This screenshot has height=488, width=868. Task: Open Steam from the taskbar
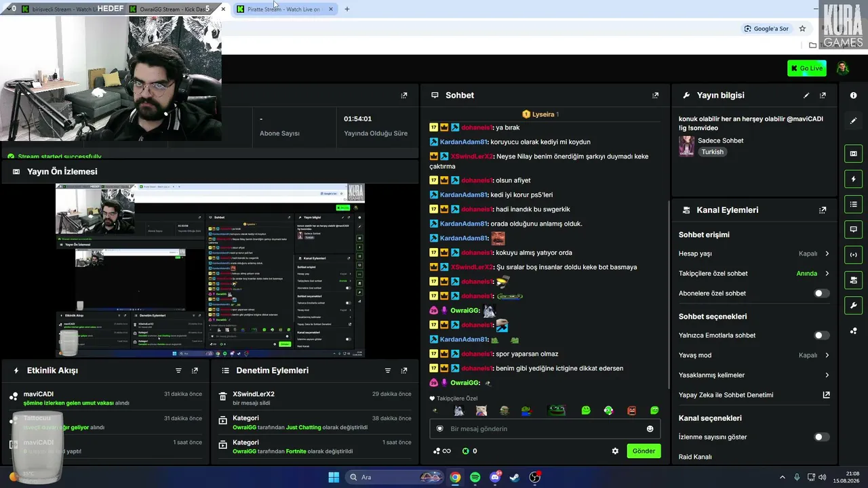point(515,477)
